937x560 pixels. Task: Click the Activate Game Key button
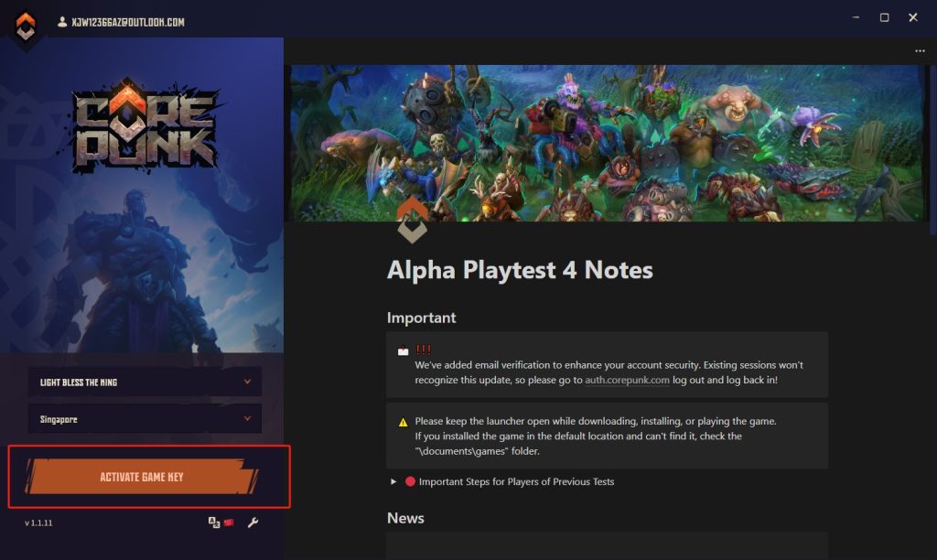coord(142,477)
